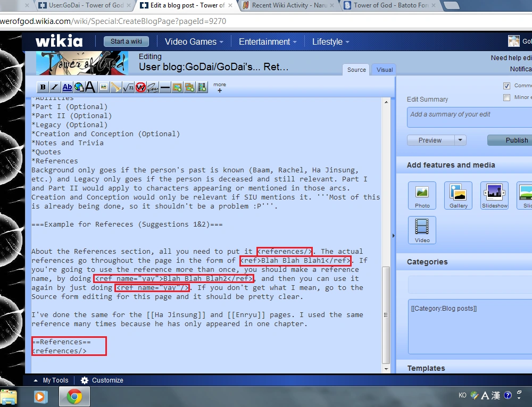Viewport: 532px width, 407px height.
Task: Expand more toolbar tools with plus
Action: pos(220,87)
